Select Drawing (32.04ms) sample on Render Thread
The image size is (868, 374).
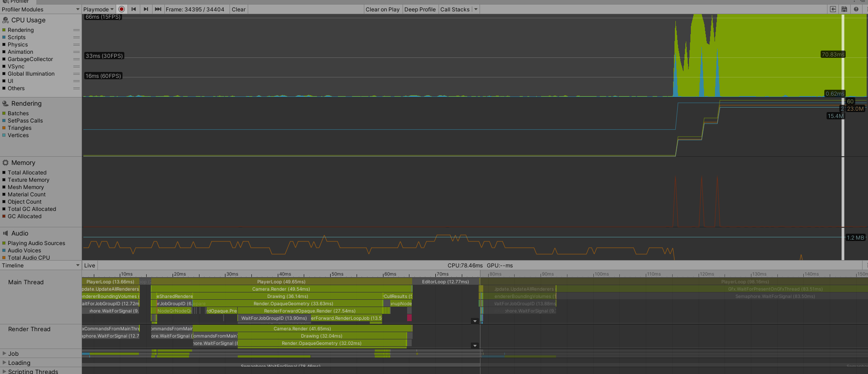(x=322, y=336)
